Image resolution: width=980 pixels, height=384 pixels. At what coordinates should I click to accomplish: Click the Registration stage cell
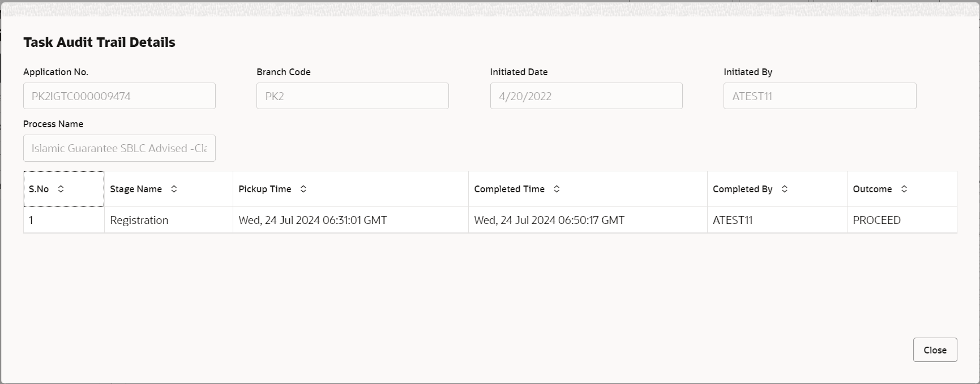169,220
